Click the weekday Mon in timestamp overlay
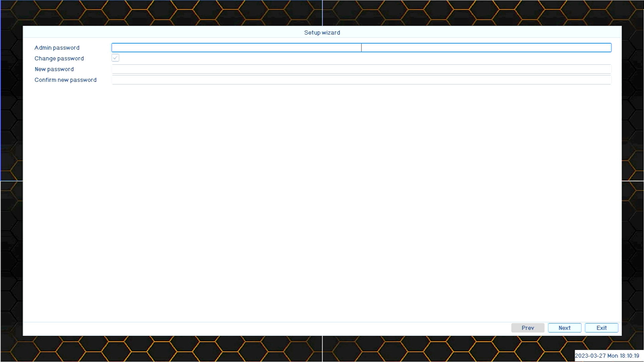The image size is (644, 362). pos(612,356)
